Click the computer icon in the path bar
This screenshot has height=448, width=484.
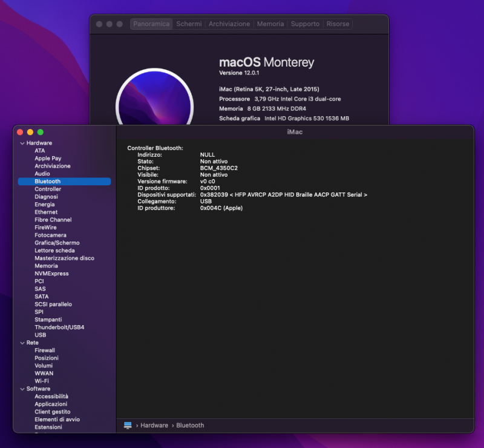click(x=128, y=426)
